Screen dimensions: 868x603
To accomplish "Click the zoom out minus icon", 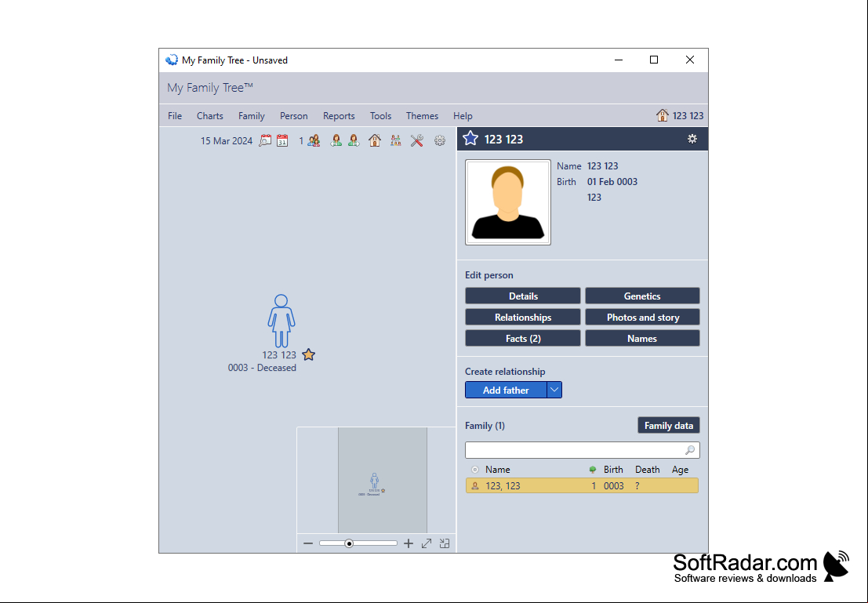I will coord(308,543).
